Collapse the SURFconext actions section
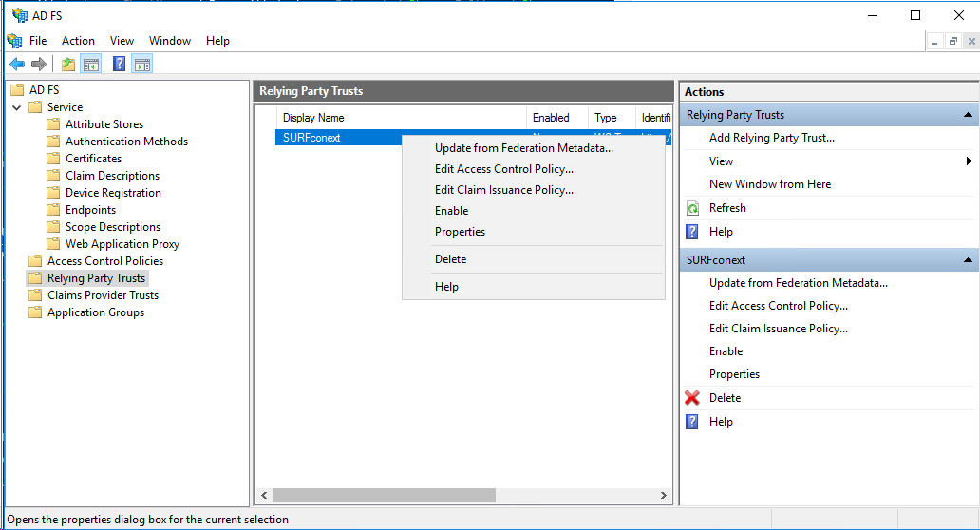 point(968,260)
